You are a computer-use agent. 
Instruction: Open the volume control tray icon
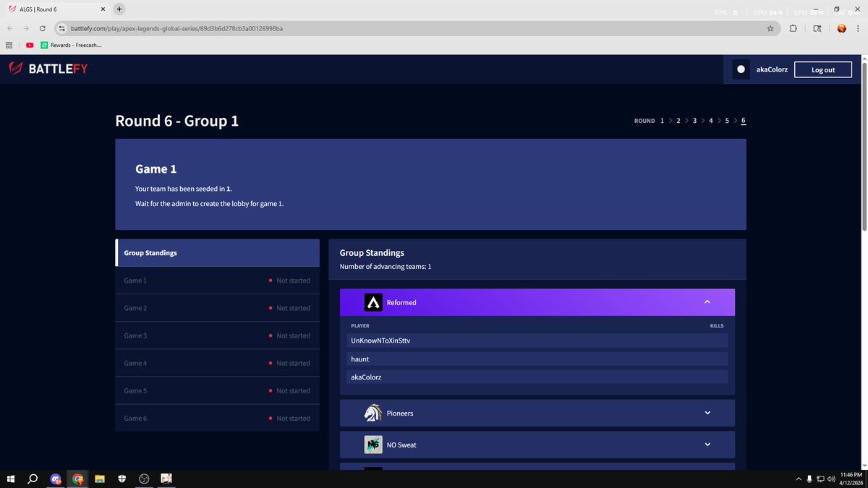pyautogui.click(x=833, y=479)
